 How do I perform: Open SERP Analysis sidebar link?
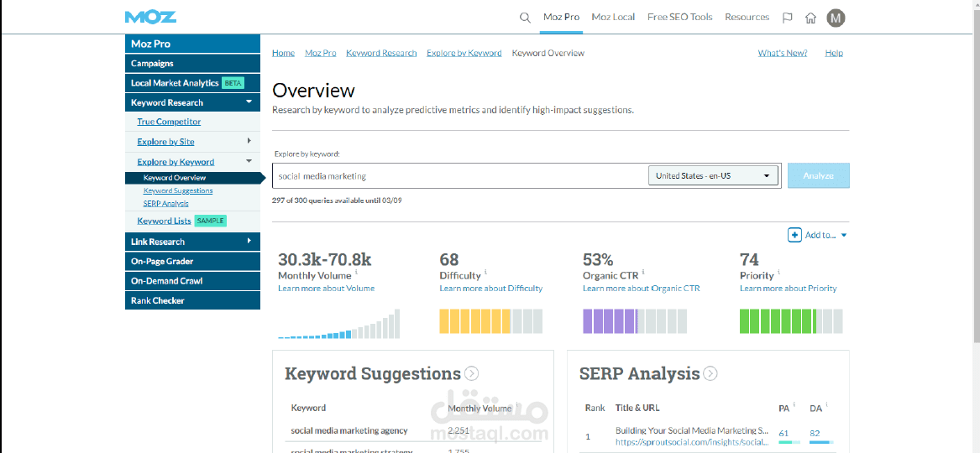click(x=165, y=203)
